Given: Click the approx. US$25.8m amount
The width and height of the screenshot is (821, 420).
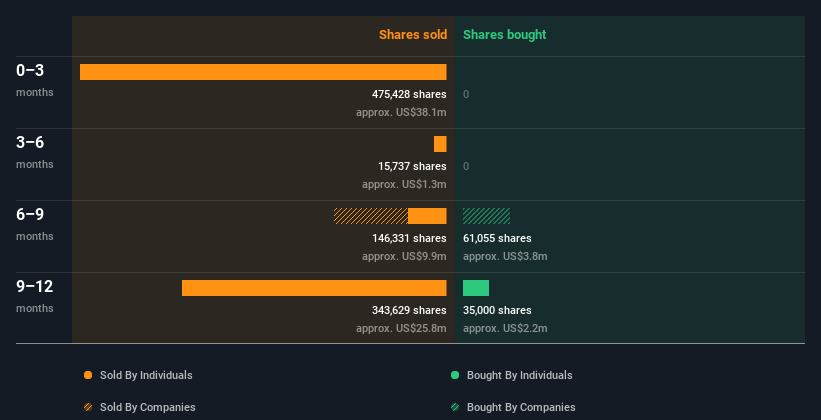Looking at the screenshot, I should (x=401, y=328).
